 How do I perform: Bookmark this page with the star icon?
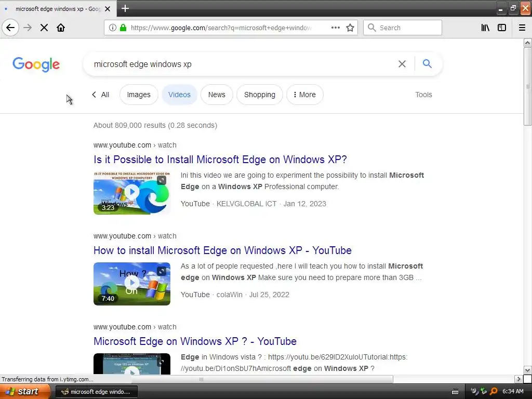pyautogui.click(x=350, y=28)
